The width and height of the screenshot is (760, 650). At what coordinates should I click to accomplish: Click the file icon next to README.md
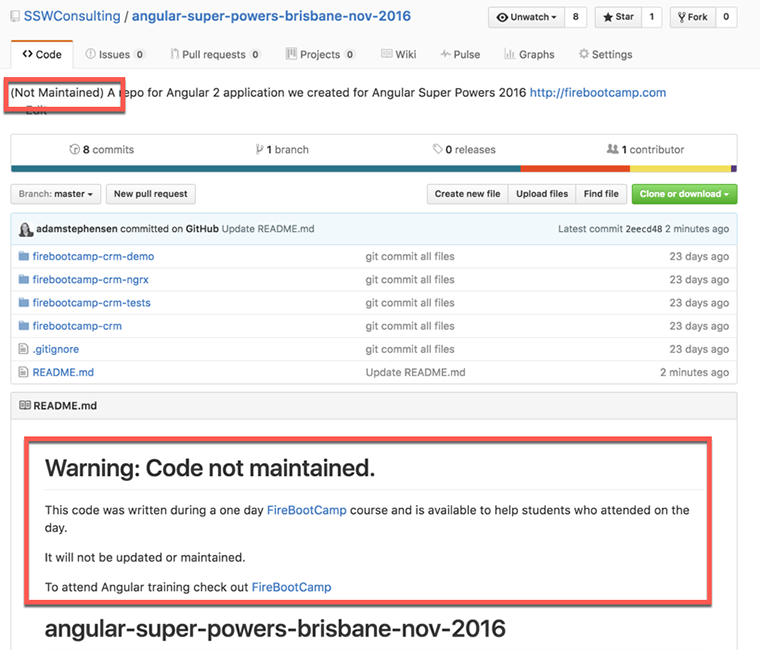(24, 372)
